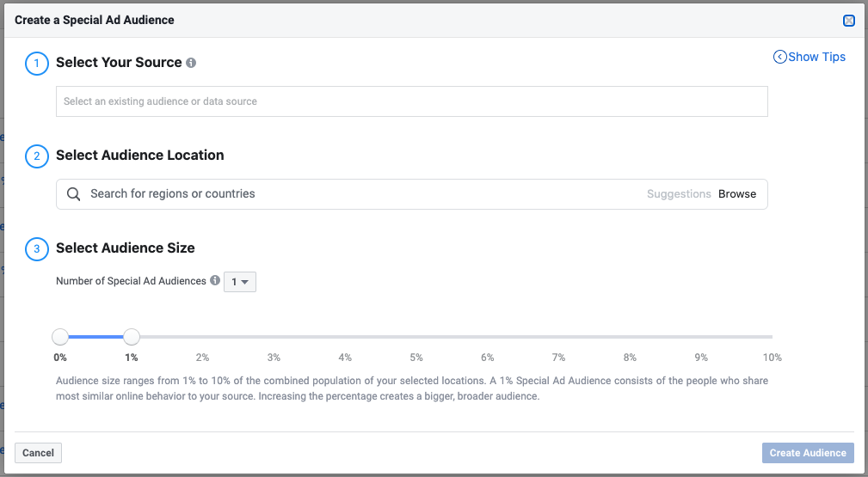Viewport: 868px width, 477px height.
Task: Click the magnifying glass search icon
Action: point(74,194)
